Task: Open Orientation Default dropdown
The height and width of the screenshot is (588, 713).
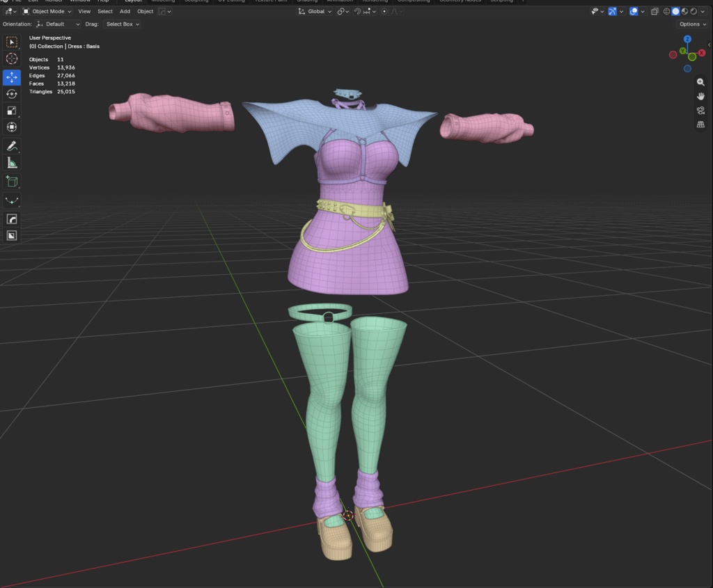Action: (x=58, y=24)
